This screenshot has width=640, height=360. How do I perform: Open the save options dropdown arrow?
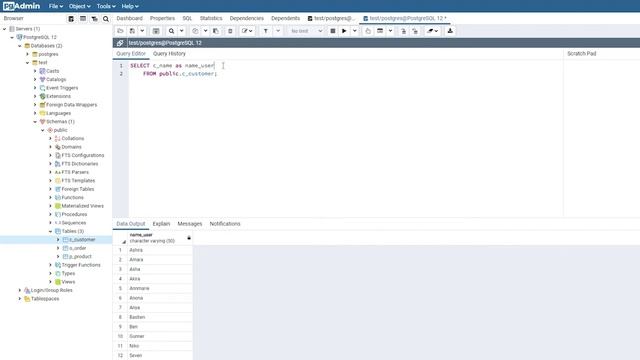142,31
